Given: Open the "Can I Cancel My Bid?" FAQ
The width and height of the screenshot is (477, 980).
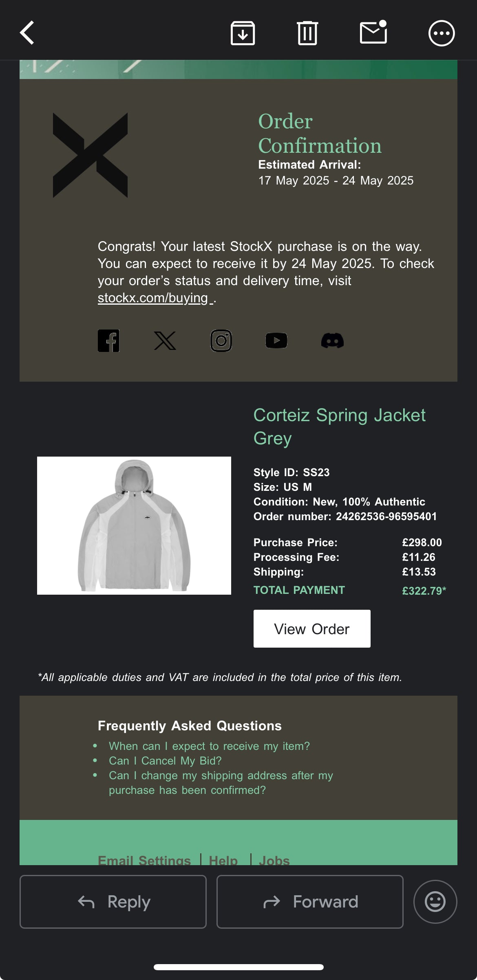Looking at the screenshot, I should click(x=165, y=760).
